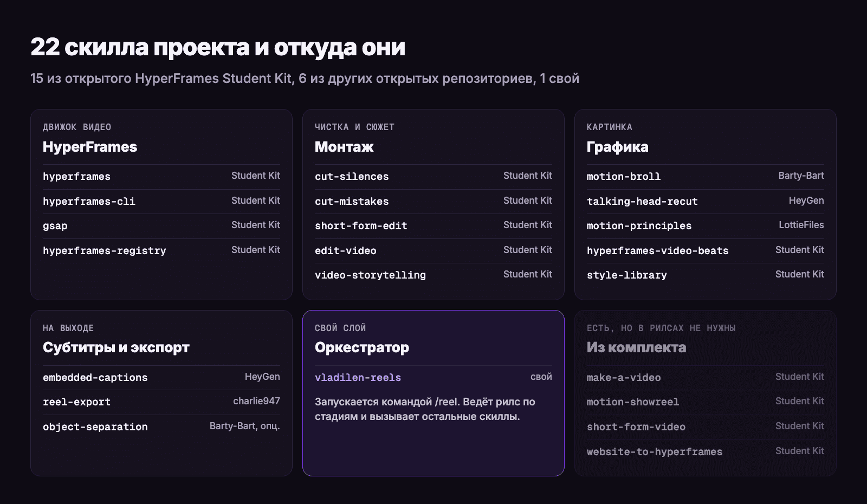This screenshot has height=504, width=867.
Task: Select the edit-video skill row
Action: click(433, 250)
